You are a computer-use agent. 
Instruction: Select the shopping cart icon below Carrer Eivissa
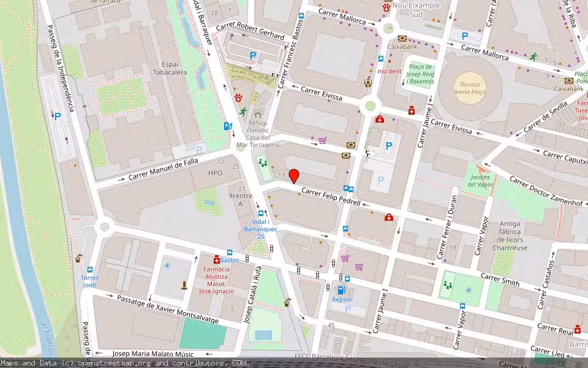[x=322, y=141]
